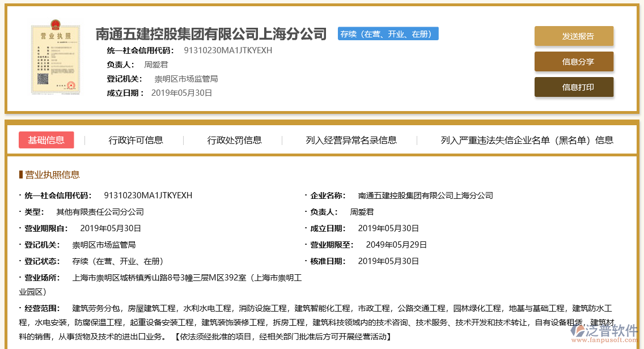Select header credit code 91310230MA1JTKYEXH

click(228, 50)
